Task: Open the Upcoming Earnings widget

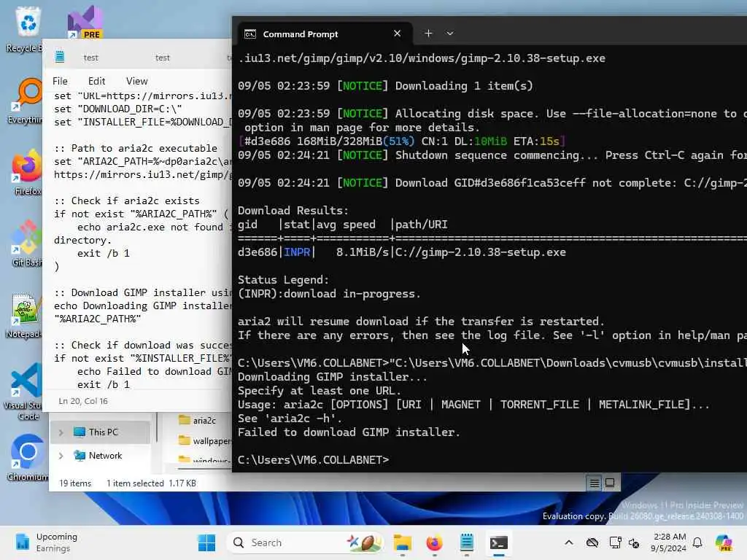Action: (46, 542)
